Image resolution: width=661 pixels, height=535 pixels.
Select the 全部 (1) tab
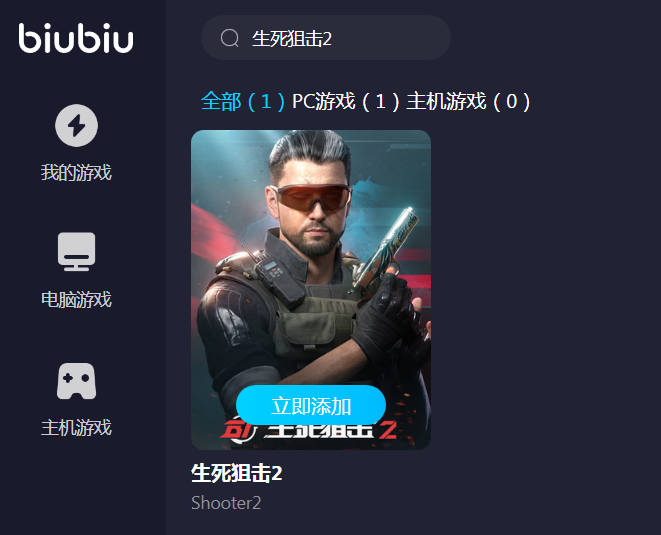[x=243, y=101]
